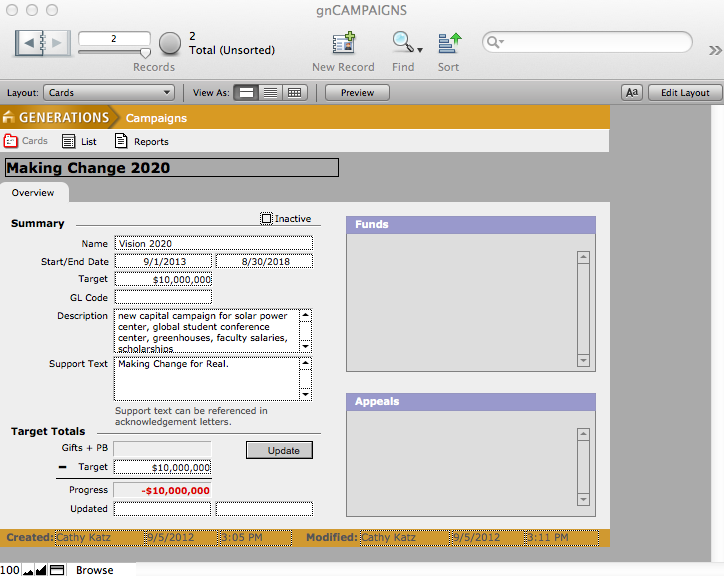Select View As Table toggle
Screen dimensions: 724x576
[x=294, y=93]
